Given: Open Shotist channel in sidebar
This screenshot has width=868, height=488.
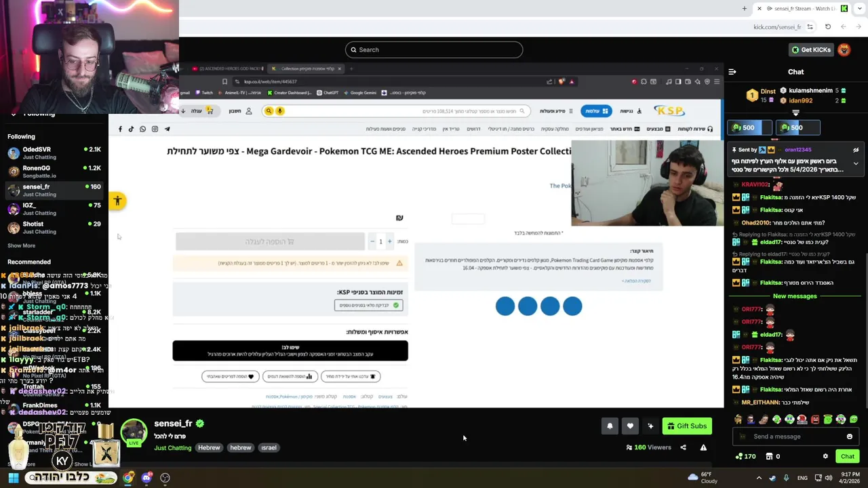Looking at the screenshot, I should 54,227.
